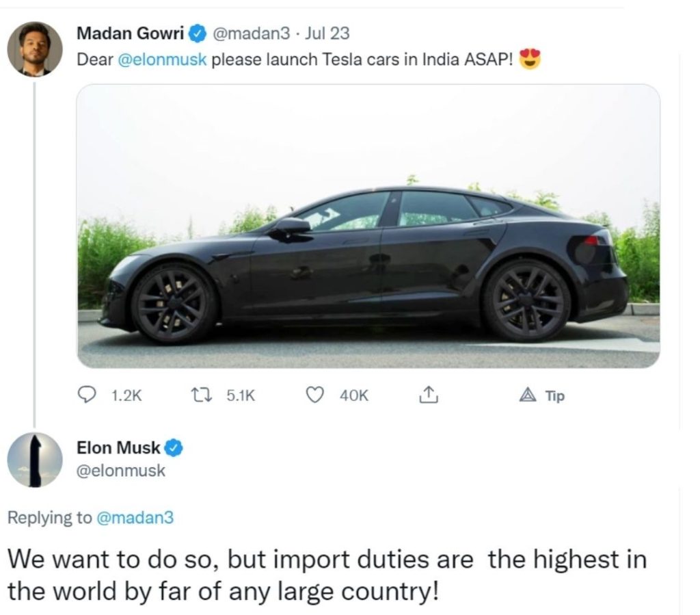Retweet Madan Gowri's Tesla tweet

pyautogui.click(x=202, y=395)
